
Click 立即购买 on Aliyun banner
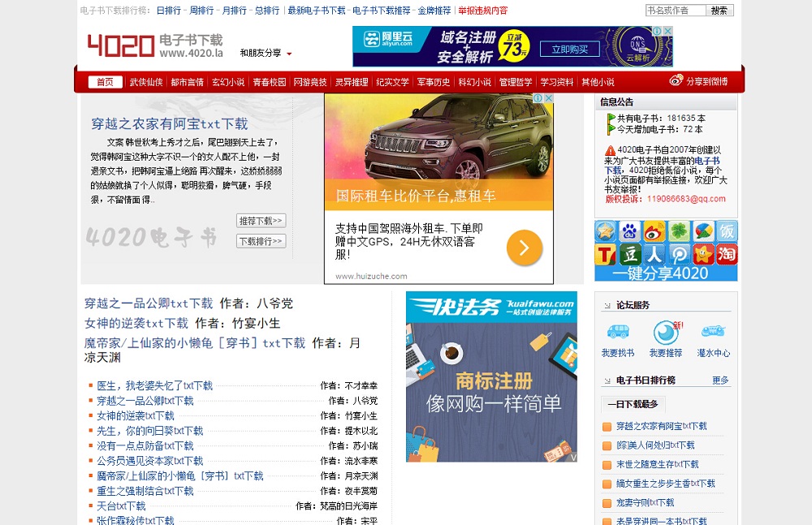(570, 49)
